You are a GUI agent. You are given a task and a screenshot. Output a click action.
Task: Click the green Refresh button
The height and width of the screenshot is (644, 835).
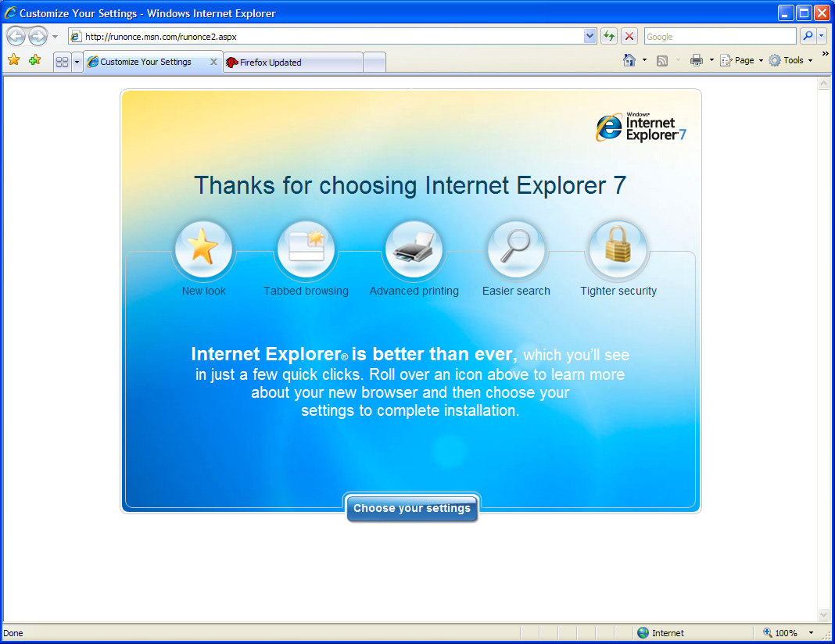tap(609, 36)
